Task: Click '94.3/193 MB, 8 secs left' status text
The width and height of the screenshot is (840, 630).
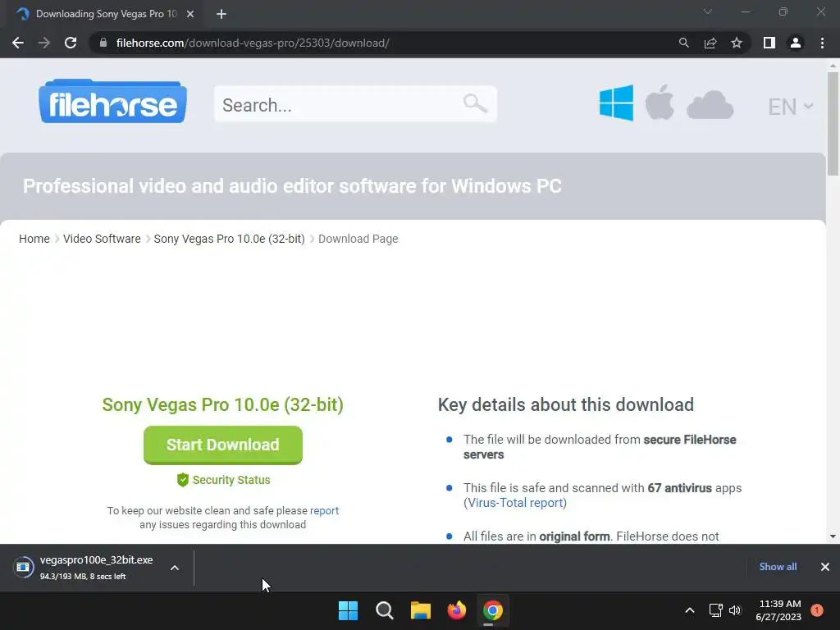Action: pyautogui.click(x=83, y=577)
